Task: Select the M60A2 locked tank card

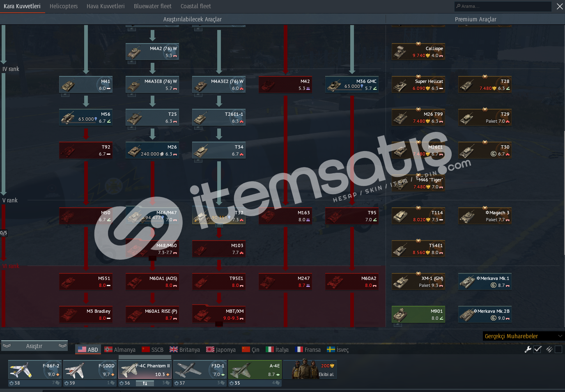Action: coord(352,282)
